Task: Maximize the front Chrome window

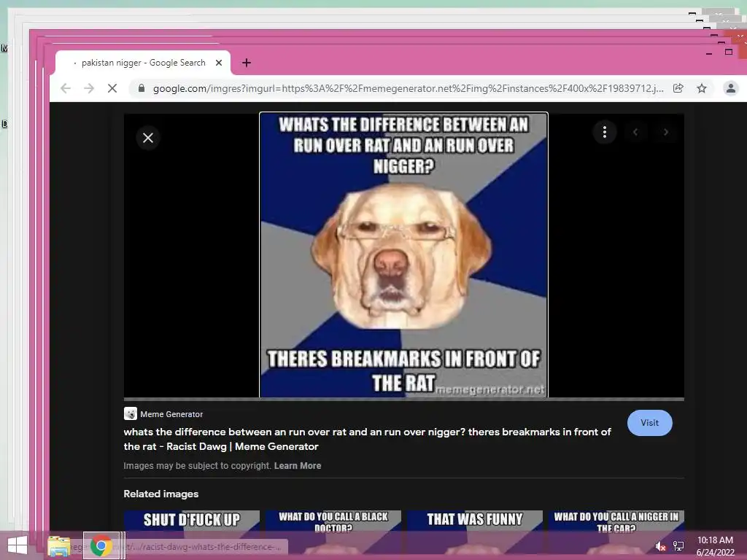Action: pyautogui.click(x=729, y=52)
